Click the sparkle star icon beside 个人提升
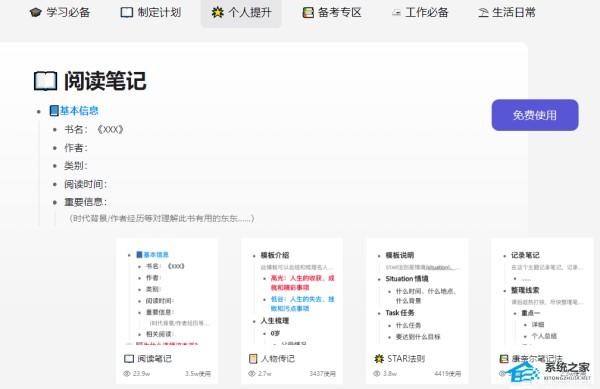This screenshot has height=389, width=600. point(217,13)
